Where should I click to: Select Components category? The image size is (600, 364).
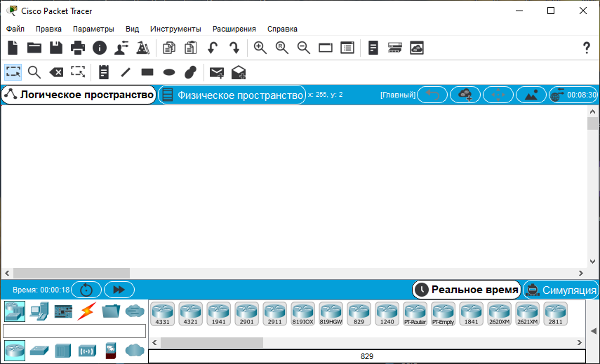click(x=63, y=311)
